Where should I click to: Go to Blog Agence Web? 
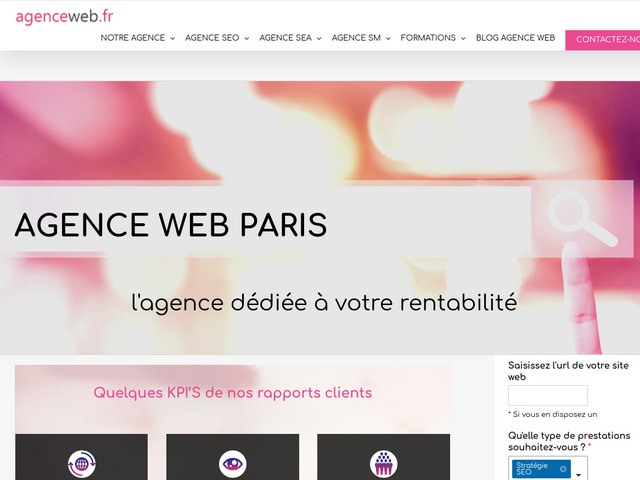coord(515,38)
